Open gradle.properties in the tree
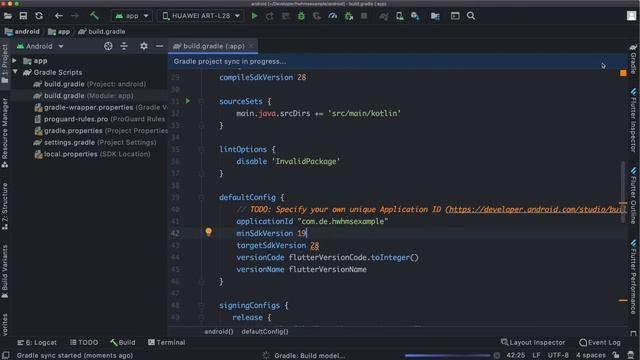The height and width of the screenshot is (360, 640). [100, 131]
